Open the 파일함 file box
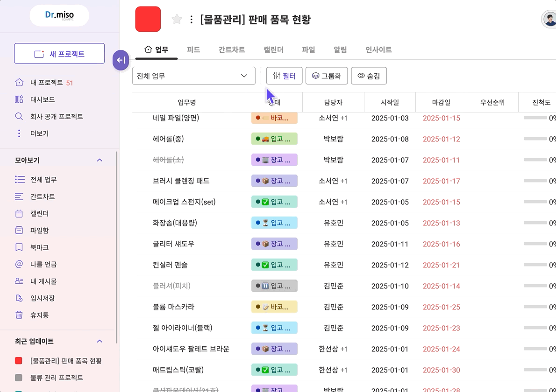This screenshot has height=392, width=556. point(39,230)
